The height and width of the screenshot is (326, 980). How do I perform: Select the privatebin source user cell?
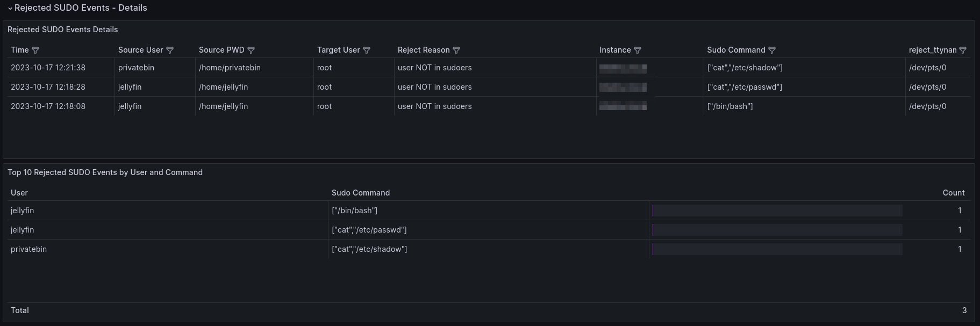[137, 68]
